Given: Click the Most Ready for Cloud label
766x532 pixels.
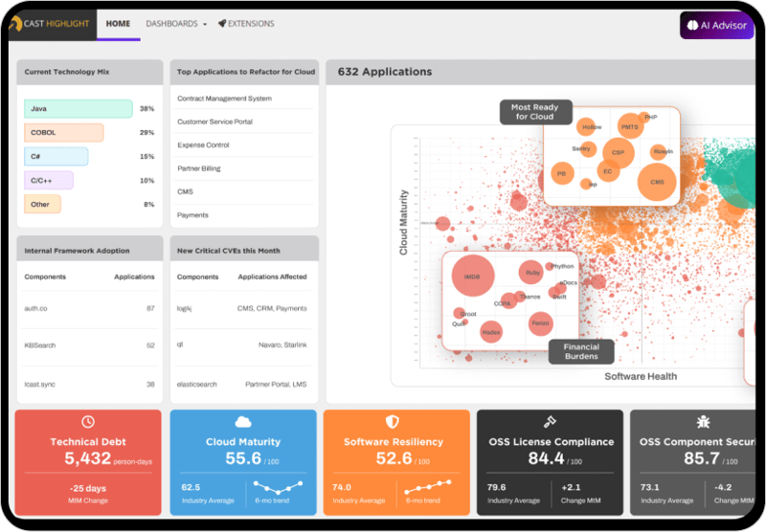Looking at the screenshot, I should 535,112.
